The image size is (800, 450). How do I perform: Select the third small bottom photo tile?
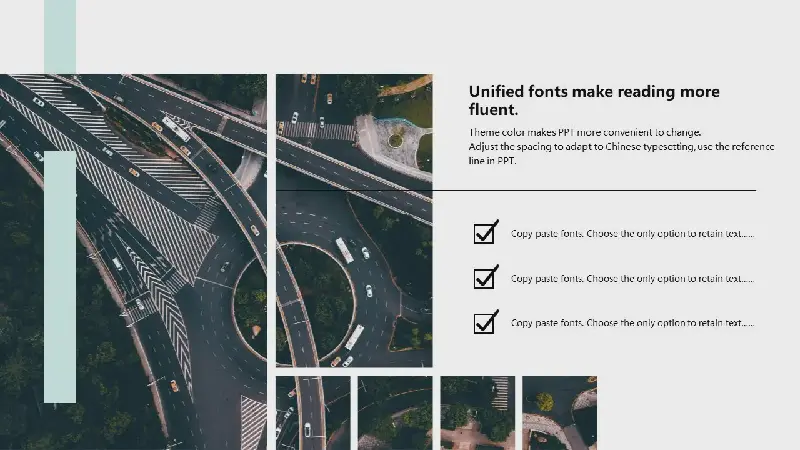(x=477, y=412)
